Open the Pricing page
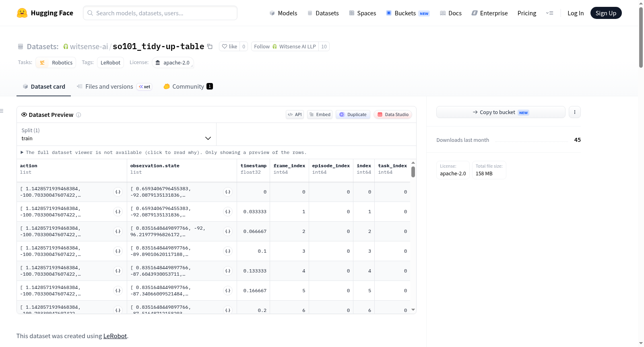Screen dimensions: 644x347 (527, 13)
